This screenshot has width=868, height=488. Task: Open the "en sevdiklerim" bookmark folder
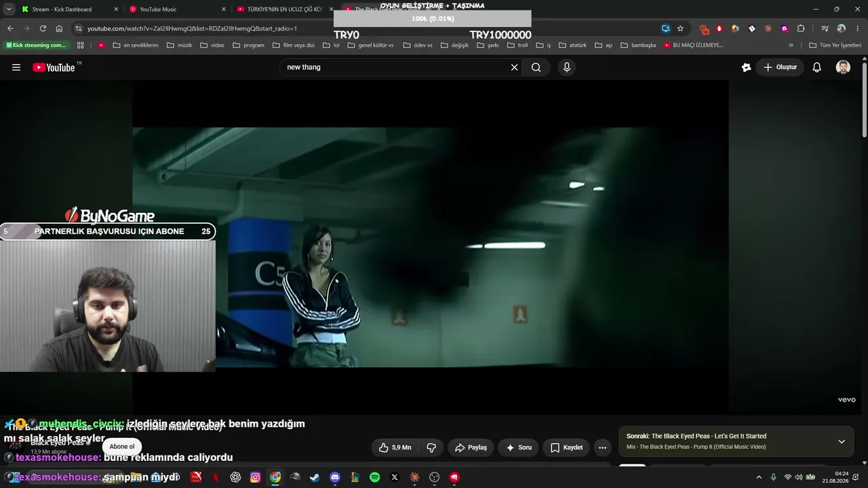pos(136,45)
